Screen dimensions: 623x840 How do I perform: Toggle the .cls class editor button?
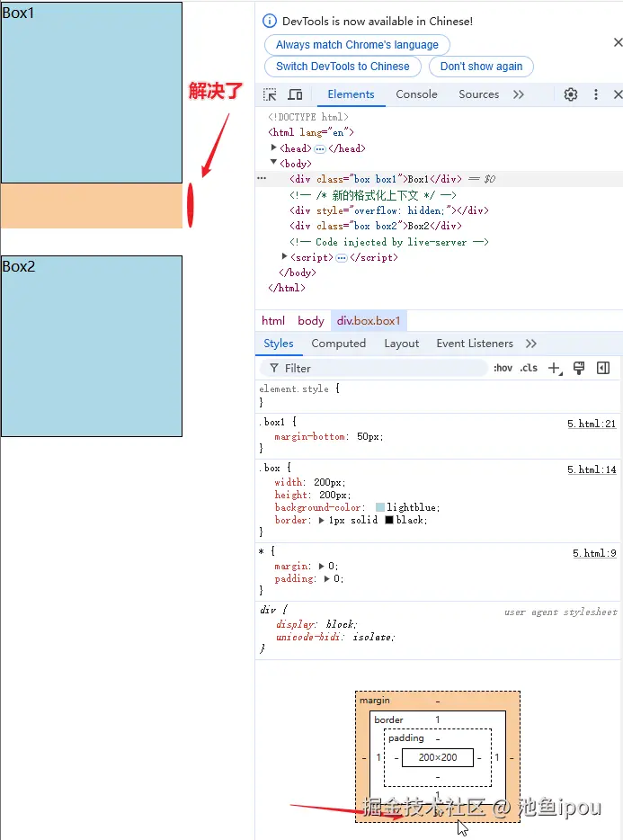529,368
